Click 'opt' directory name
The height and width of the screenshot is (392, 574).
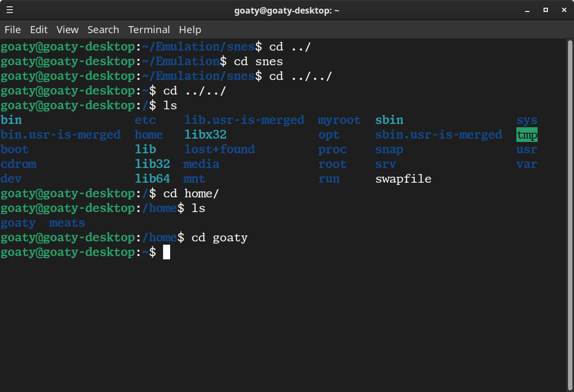(x=329, y=135)
